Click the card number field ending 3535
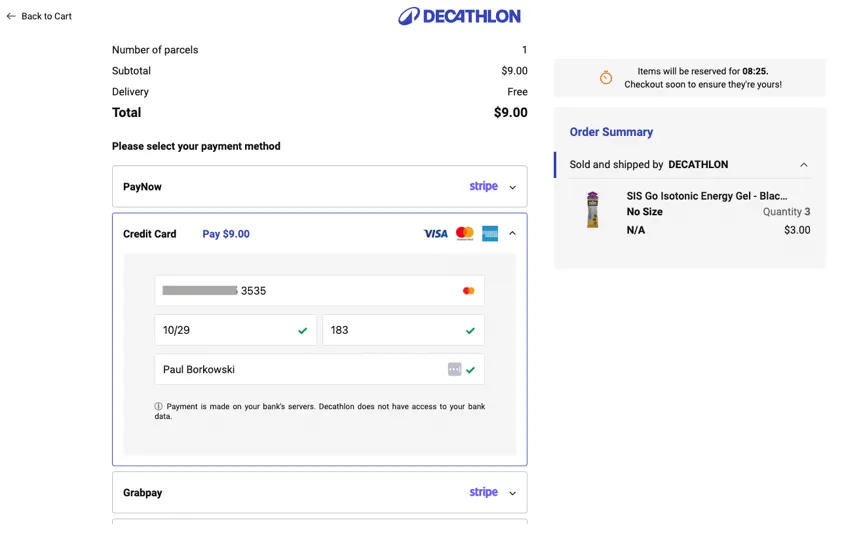This screenshot has height=543, width=863. (300, 291)
